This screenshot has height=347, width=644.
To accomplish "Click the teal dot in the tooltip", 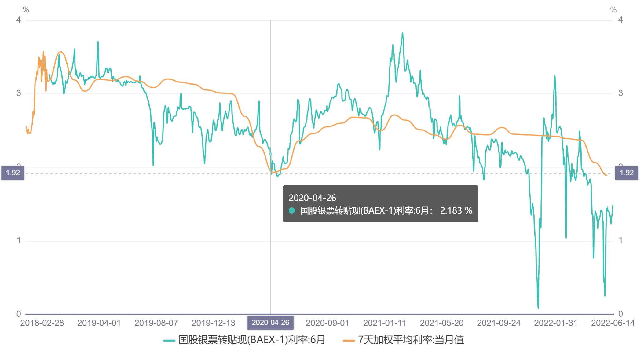I will pos(292,210).
